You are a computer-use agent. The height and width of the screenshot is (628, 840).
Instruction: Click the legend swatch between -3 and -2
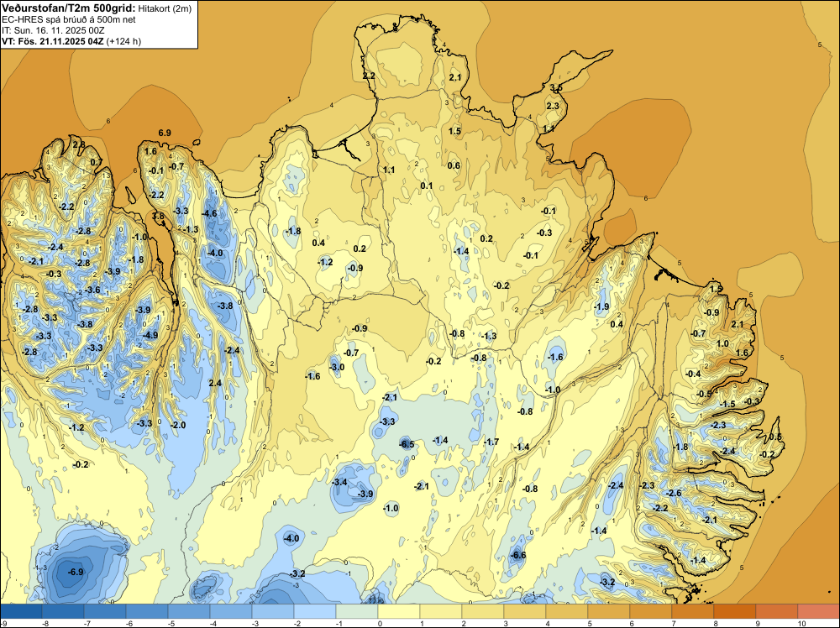(x=273, y=611)
